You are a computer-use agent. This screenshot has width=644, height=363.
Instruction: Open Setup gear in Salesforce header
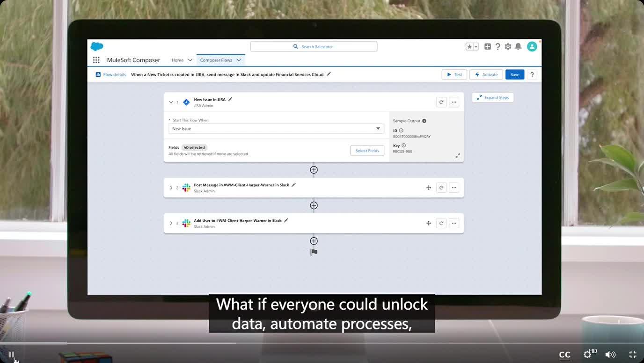coord(508,47)
